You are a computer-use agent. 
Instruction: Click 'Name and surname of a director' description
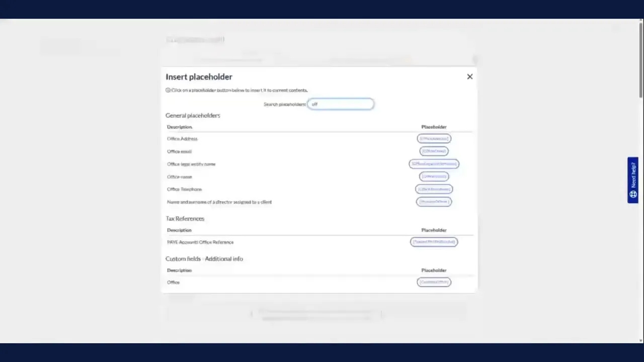click(219, 202)
